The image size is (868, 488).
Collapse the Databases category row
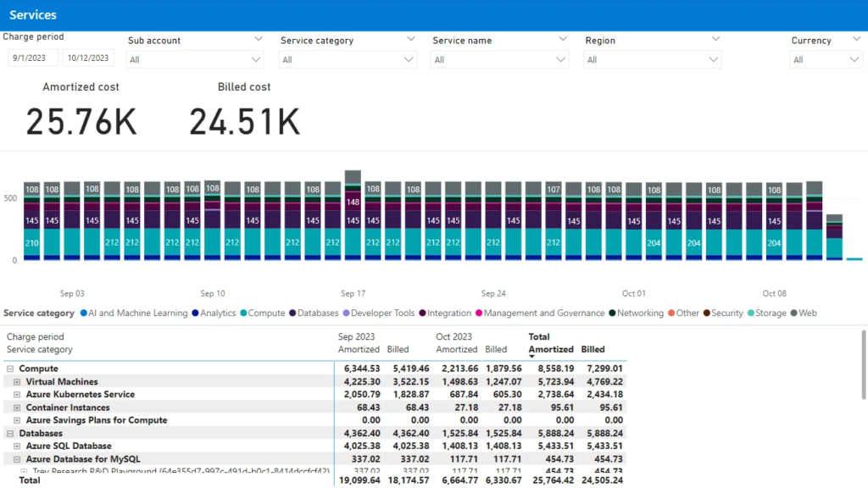[x=10, y=434]
